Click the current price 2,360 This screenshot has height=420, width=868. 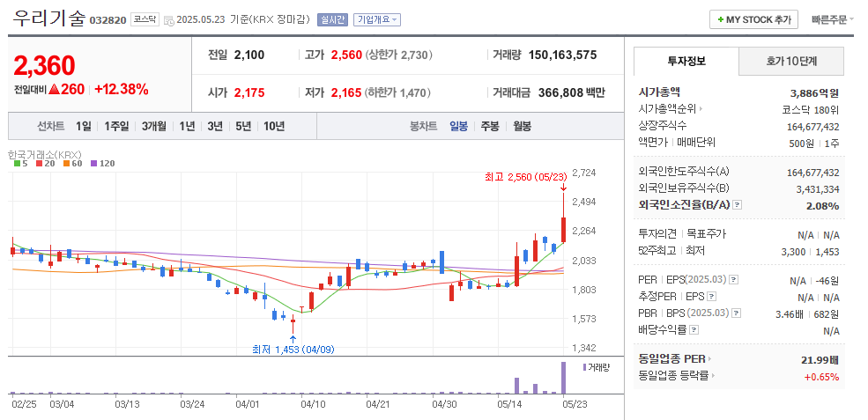click(x=44, y=66)
